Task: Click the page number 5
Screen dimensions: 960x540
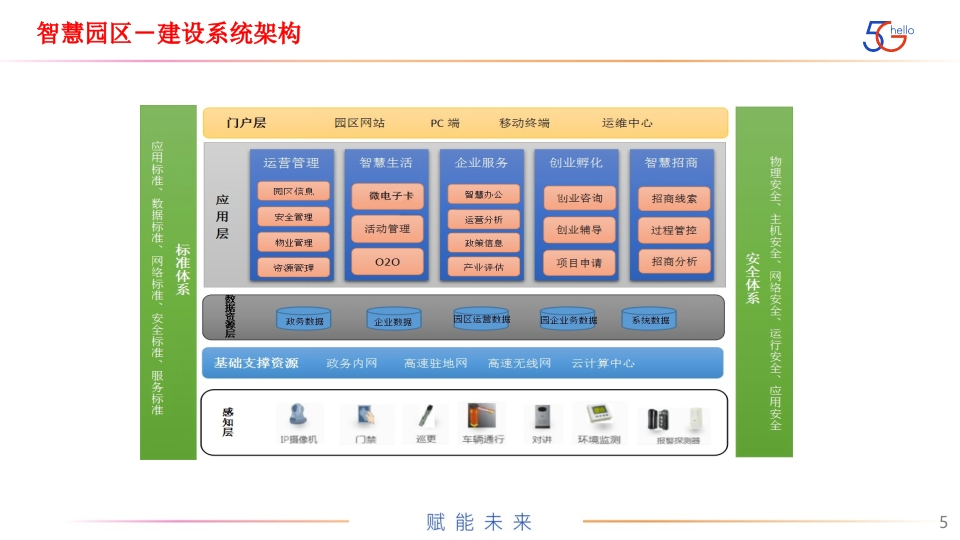Action: [943, 522]
